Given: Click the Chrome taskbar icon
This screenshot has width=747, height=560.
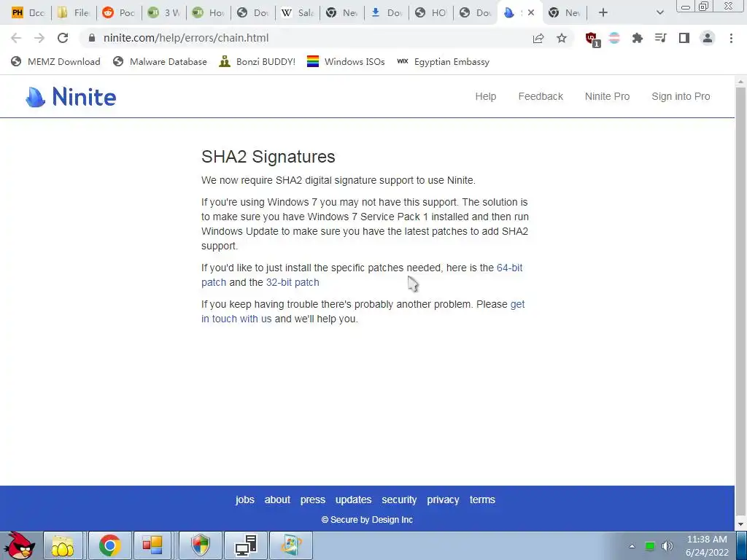Looking at the screenshot, I should point(109,545).
